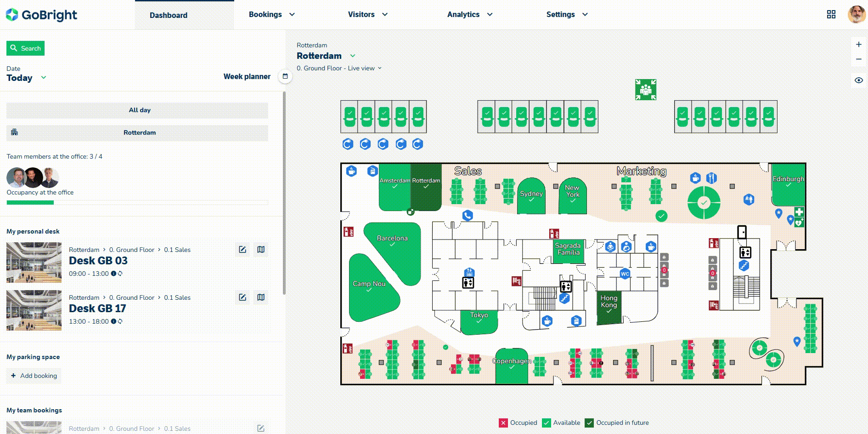Expand the Rotterdam location chevron
This screenshot has width=868, height=434.
pyautogui.click(x=353, y=56)
